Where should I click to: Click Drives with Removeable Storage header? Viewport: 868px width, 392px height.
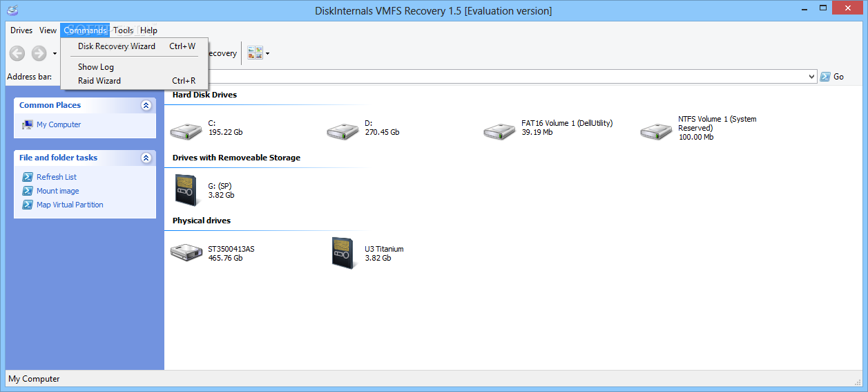point(236,158)
